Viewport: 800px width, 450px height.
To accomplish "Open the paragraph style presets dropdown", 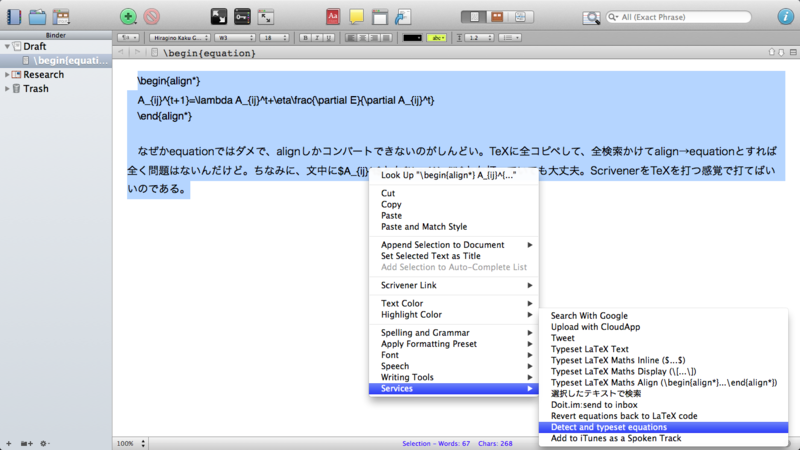I will [128, 38].
